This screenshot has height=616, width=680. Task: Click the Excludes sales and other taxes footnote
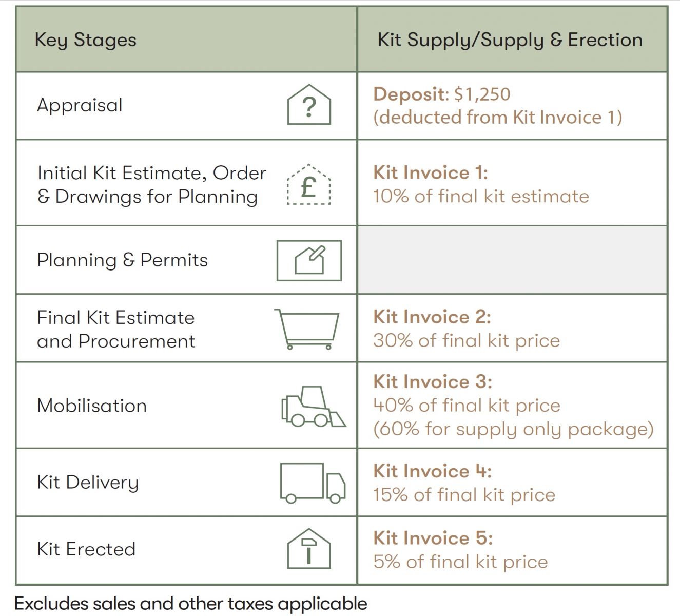[x=191, y=604]
